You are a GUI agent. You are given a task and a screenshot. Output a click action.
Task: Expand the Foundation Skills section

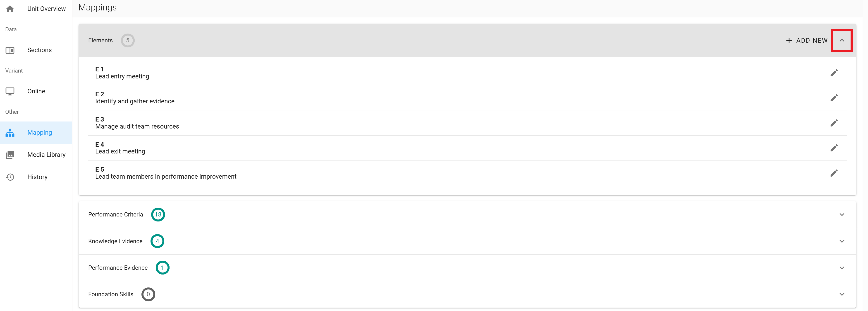pos(841,294)
